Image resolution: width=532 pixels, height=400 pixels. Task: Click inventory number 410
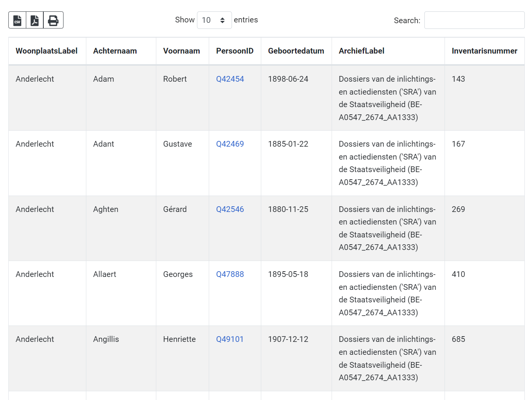(458, 274)
